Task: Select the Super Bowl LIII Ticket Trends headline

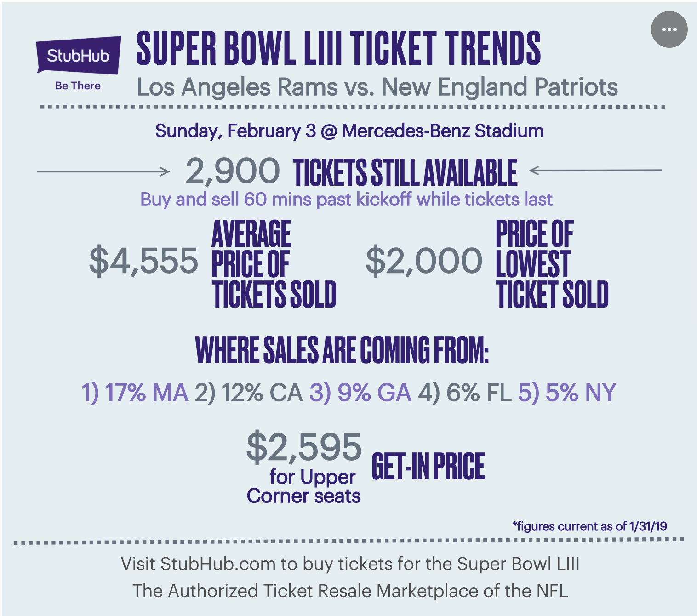Action: (338, 48)
